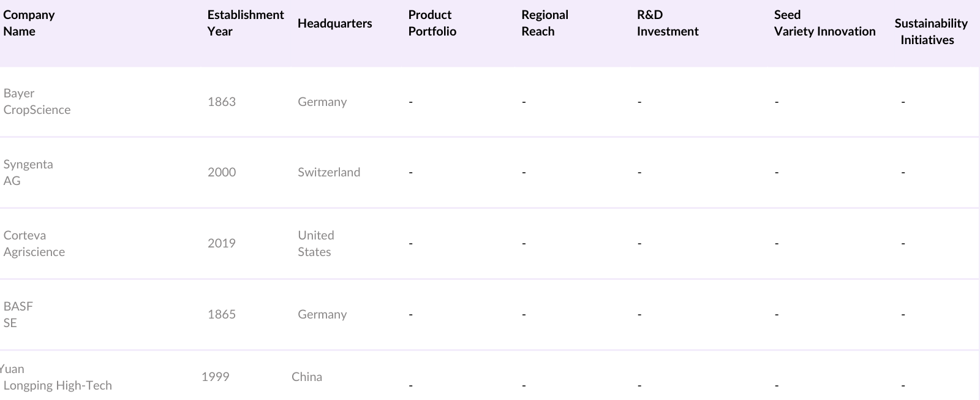Select the 2019 establishment year cell
This screenshot has height=400, width=980.
pos(221,243)
